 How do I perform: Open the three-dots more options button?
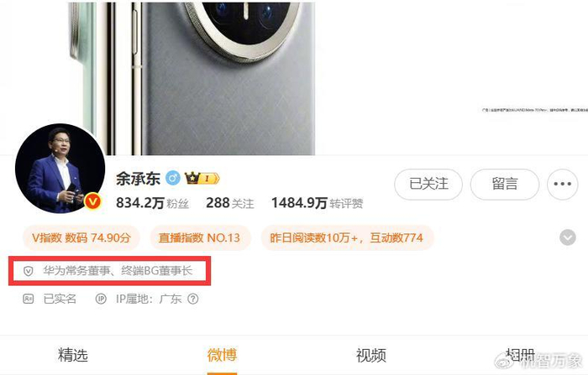tap(562, 184)
